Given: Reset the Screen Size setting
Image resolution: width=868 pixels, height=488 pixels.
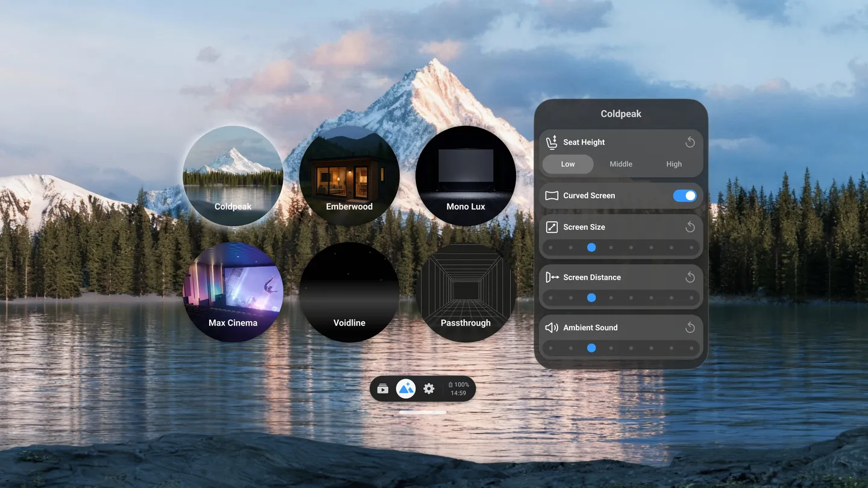Looking at the screenshot, I should pos(690,227).
